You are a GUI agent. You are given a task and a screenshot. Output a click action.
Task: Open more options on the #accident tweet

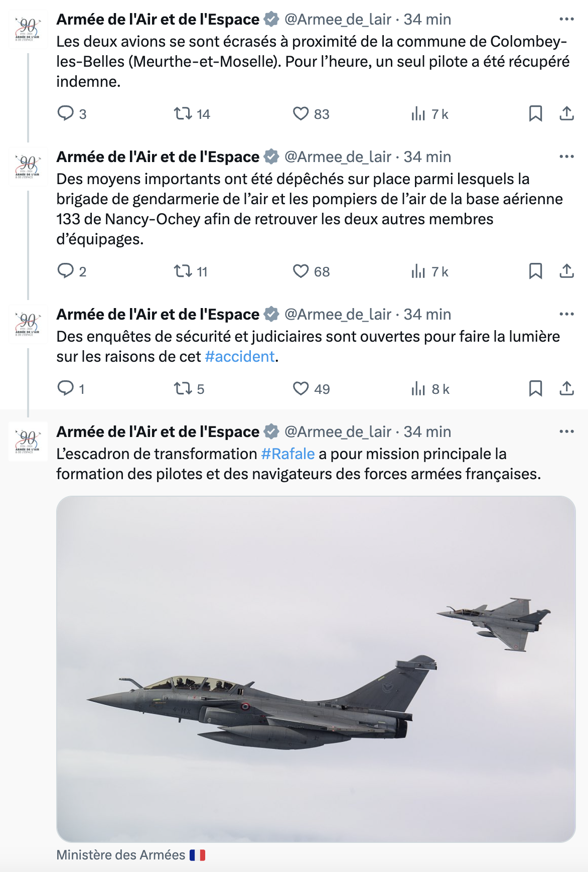(x=566, y=314)
